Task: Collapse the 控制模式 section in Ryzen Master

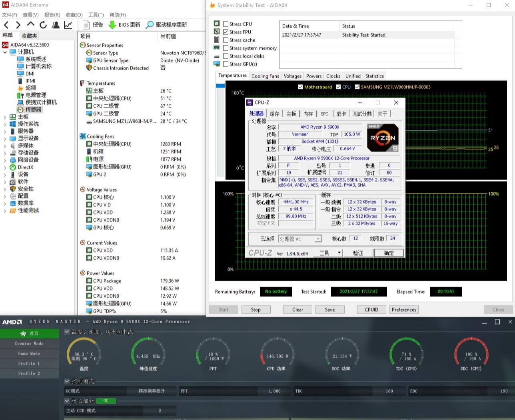Action: click(x=67, y=381)
